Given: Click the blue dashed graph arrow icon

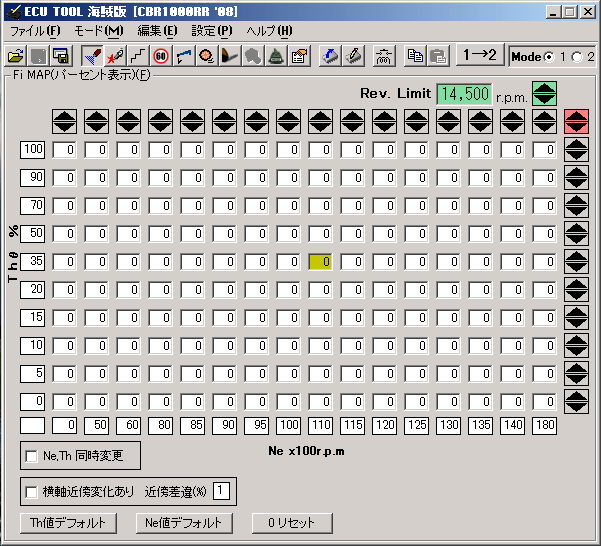Looking at the screenshot, I should (184, 56).
